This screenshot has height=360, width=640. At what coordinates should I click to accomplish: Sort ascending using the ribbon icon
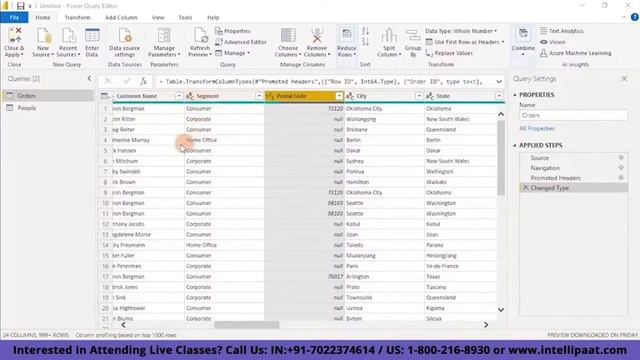pos(365,31)
